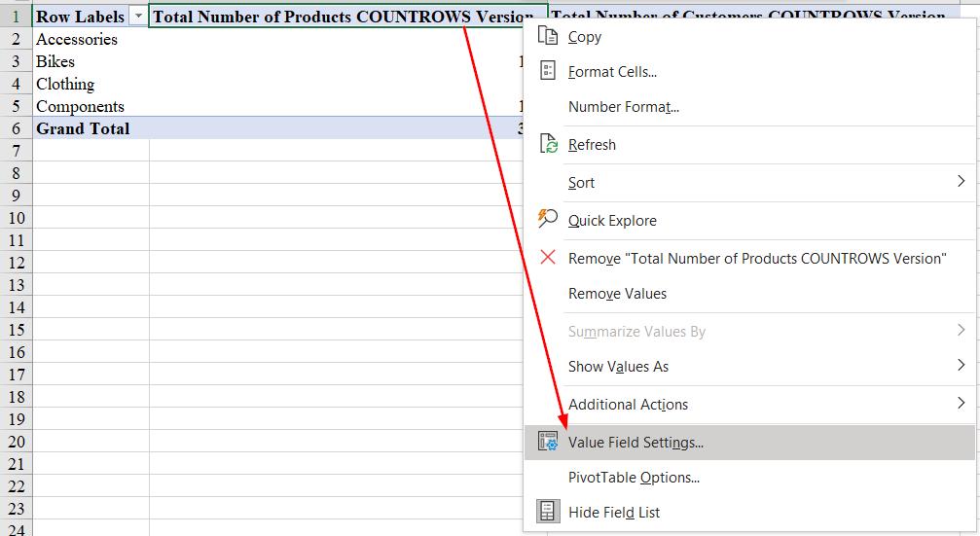Click the Hide Field List icon
The image size is (980, 536).
coord(548,512)
